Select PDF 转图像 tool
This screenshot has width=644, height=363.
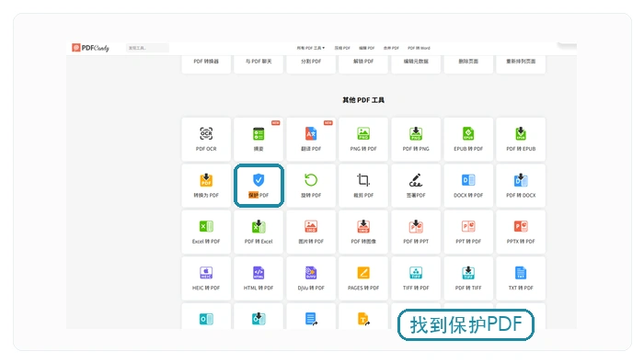[363, 232]
